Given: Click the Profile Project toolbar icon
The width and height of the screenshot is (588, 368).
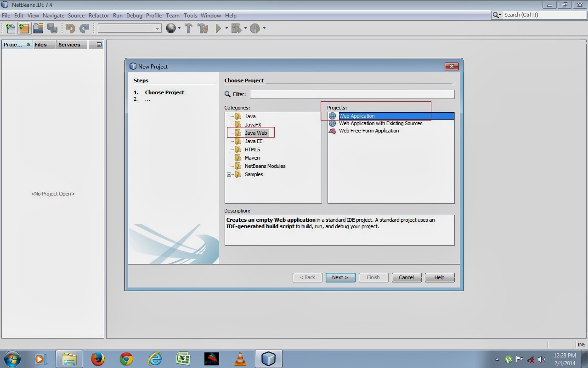Looking at the screenshot, I should pyautogui.click(x=255, y=29).
